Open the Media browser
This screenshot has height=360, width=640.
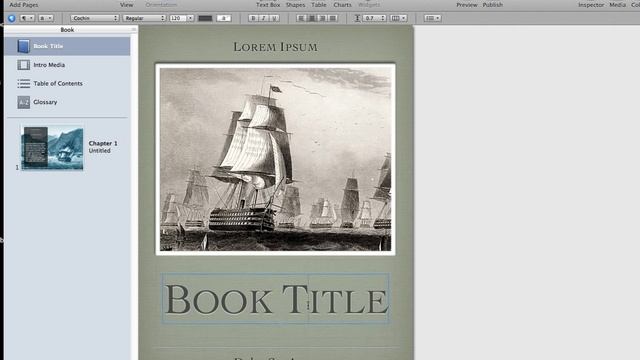(617, 5)
